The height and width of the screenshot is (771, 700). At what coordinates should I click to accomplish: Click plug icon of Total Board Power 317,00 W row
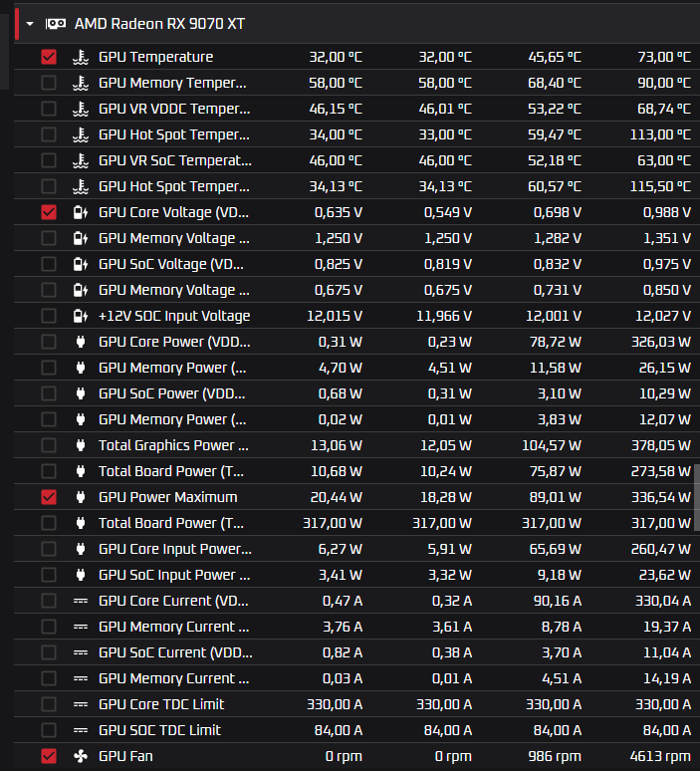click(x=81, y=523)
